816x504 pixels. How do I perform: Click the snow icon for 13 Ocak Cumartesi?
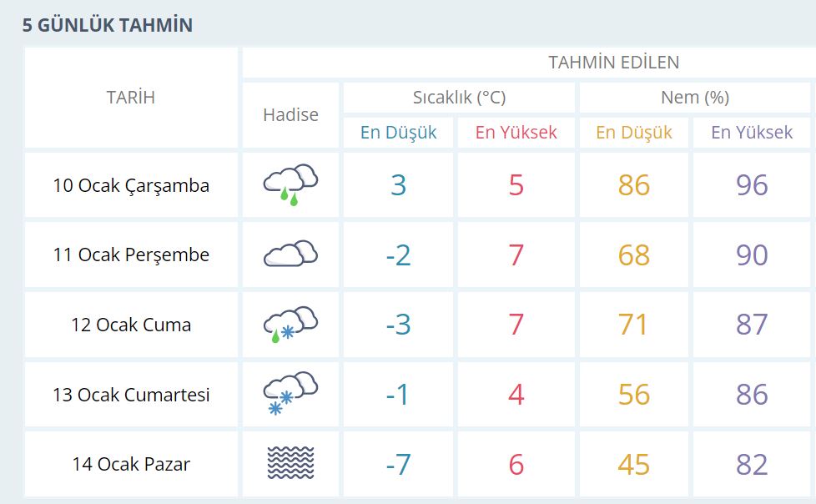[290, 394]
